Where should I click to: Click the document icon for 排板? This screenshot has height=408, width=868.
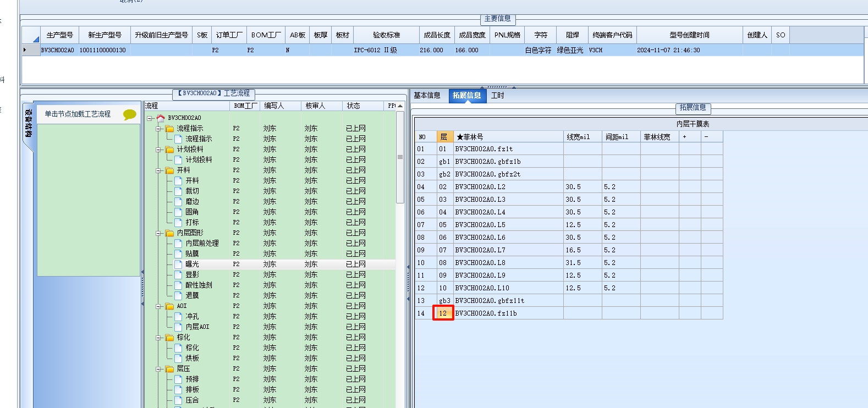178,389
